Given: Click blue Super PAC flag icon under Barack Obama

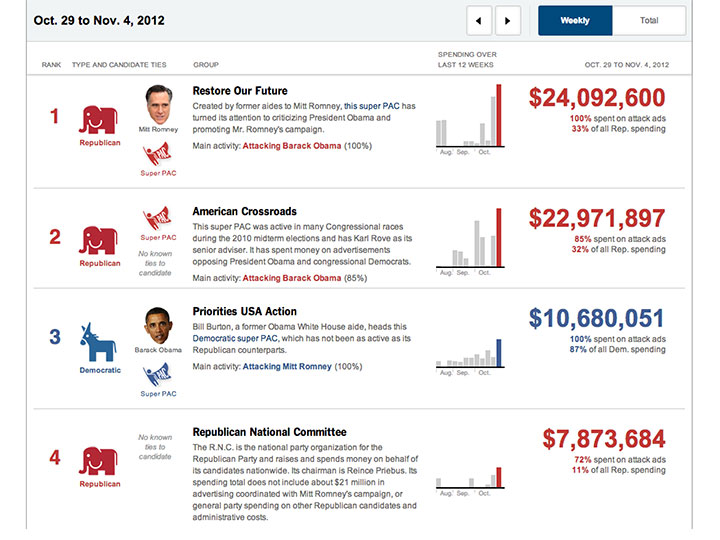Looking at the screenshot, I should [x=157, y=374].
